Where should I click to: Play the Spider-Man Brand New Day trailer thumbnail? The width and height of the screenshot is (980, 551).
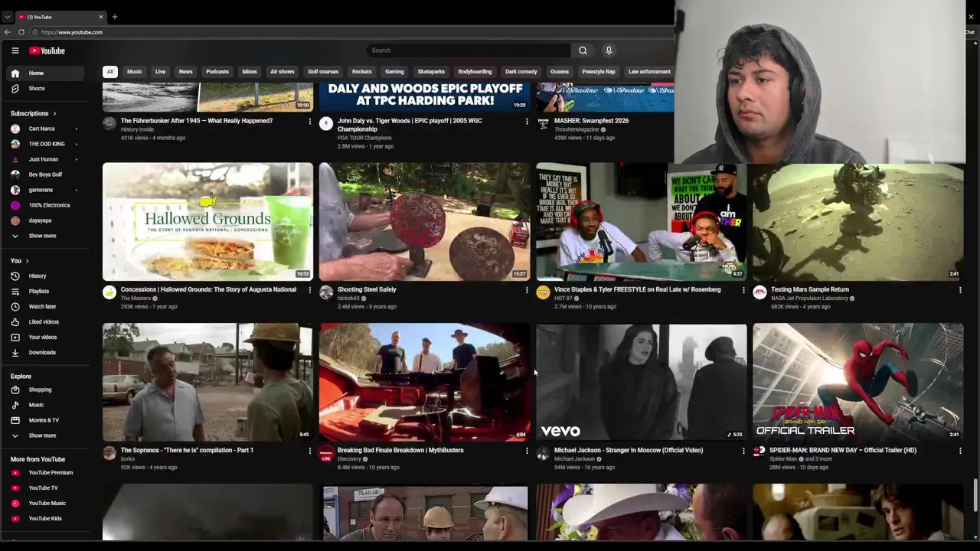click(857, 382)
